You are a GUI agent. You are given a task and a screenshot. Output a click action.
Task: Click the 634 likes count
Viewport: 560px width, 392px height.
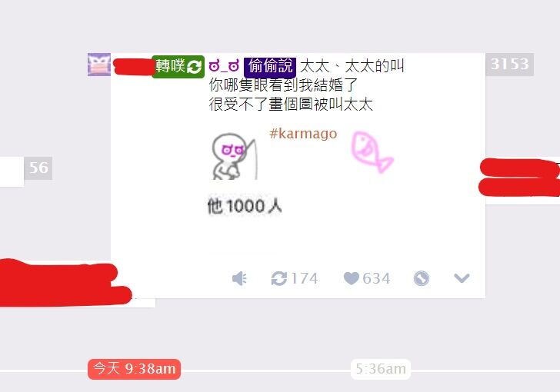coord(376,278)
